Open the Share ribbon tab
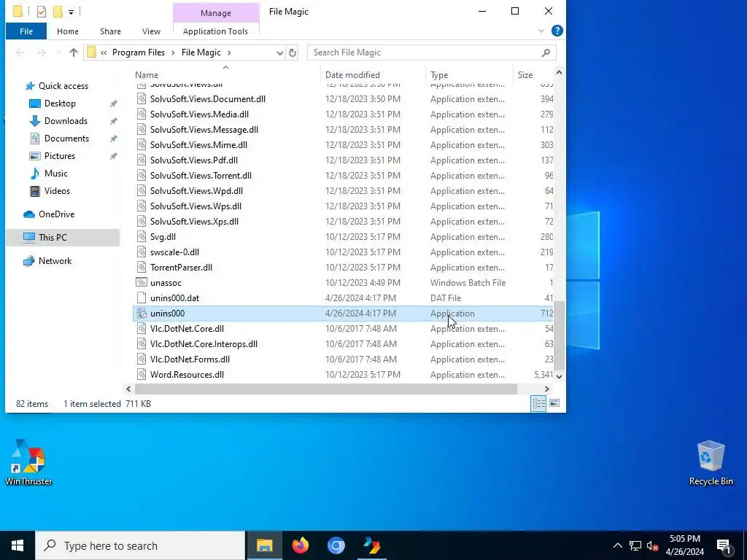The height and width of the screenshot is (560, 747). coord(110,31)
